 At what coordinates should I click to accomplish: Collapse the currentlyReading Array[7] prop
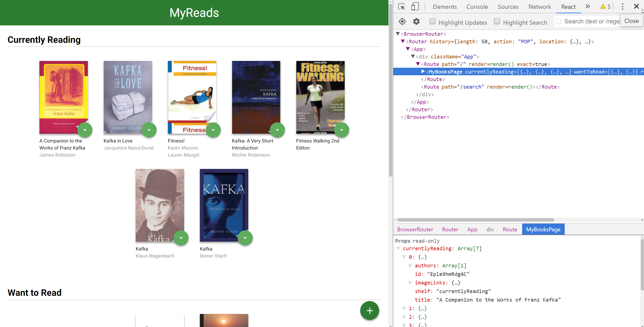coord(398,248)
